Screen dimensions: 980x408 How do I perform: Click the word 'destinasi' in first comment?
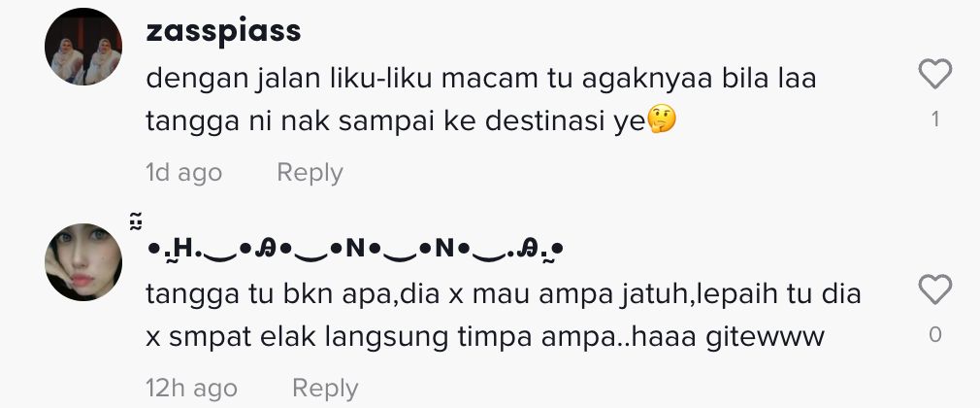tap(545, 121)
